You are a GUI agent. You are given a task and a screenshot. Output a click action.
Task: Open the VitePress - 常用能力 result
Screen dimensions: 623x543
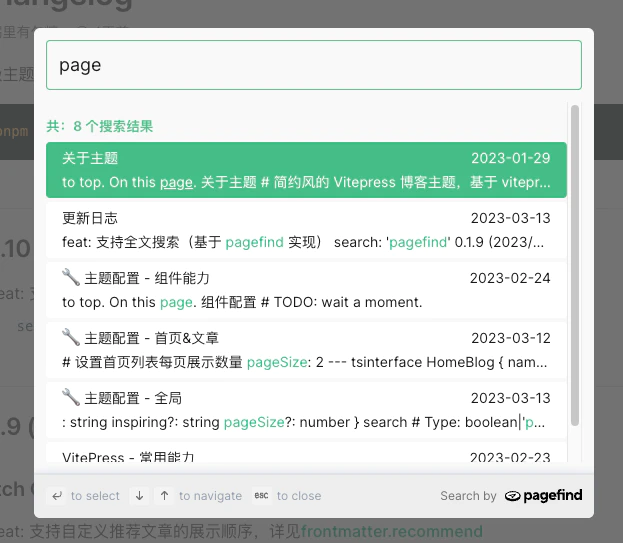[306, 457]
